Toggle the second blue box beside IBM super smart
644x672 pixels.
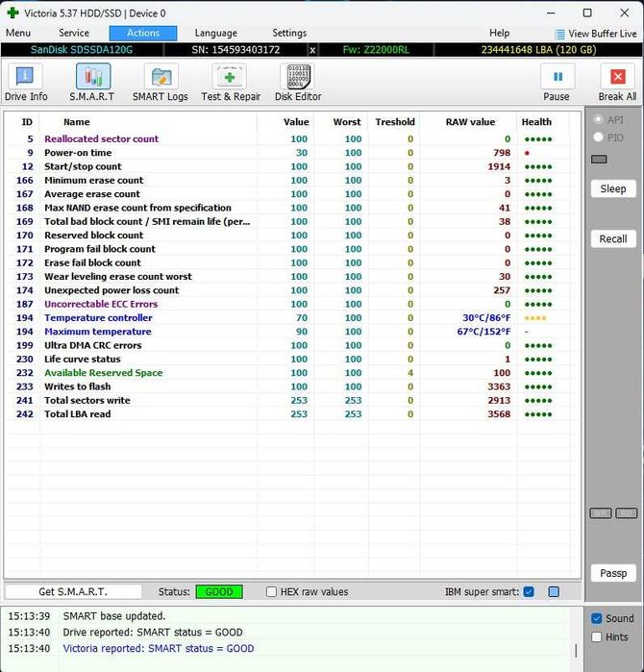(554, 592)
